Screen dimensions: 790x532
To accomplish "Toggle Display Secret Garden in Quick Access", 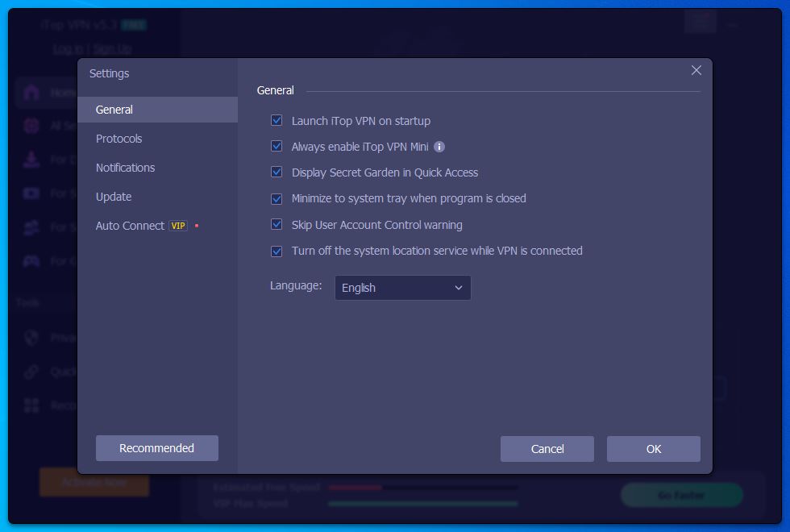I will (x=276, y=172).
